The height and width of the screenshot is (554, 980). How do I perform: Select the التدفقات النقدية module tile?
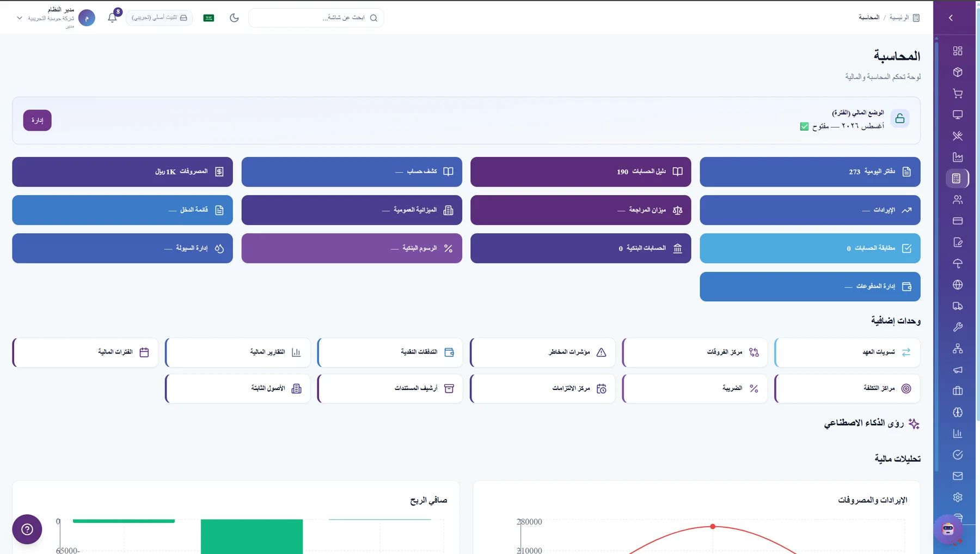click(390, 352)
